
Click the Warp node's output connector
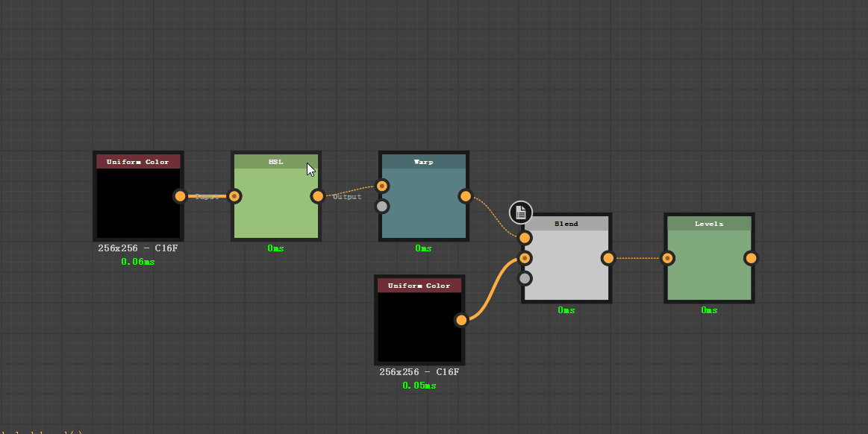(466, 196)
